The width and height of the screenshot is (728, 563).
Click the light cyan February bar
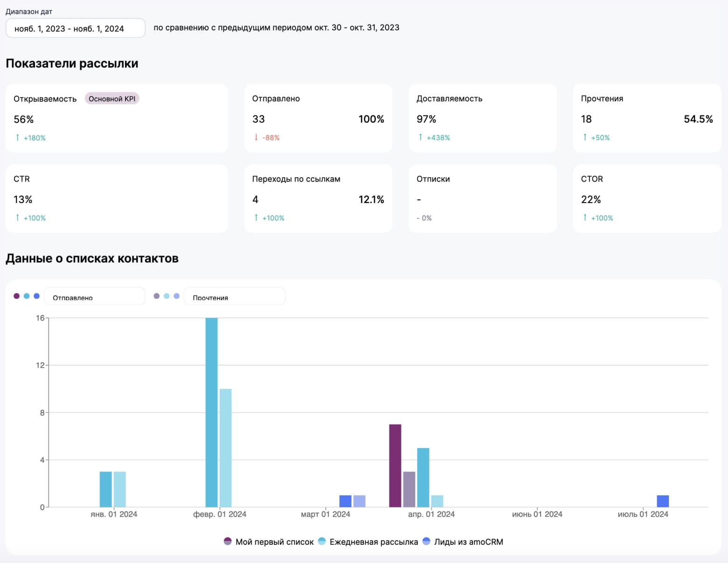coord(225,448)
